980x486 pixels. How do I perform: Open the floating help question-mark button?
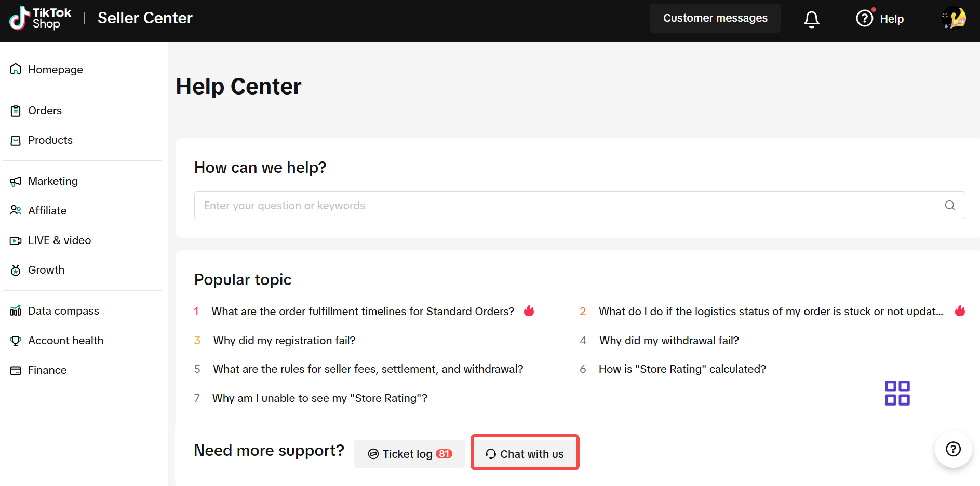click(953, 449)
